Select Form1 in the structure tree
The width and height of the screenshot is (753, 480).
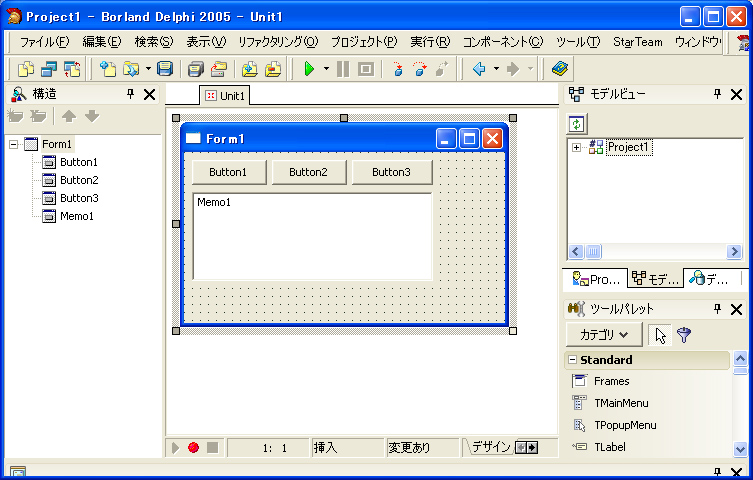click(57, 144)
